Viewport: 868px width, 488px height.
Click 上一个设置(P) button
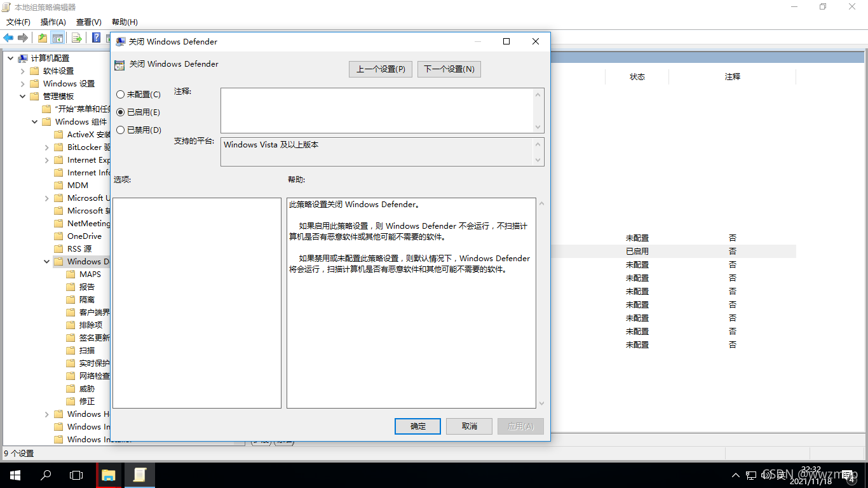click(381, 69)
